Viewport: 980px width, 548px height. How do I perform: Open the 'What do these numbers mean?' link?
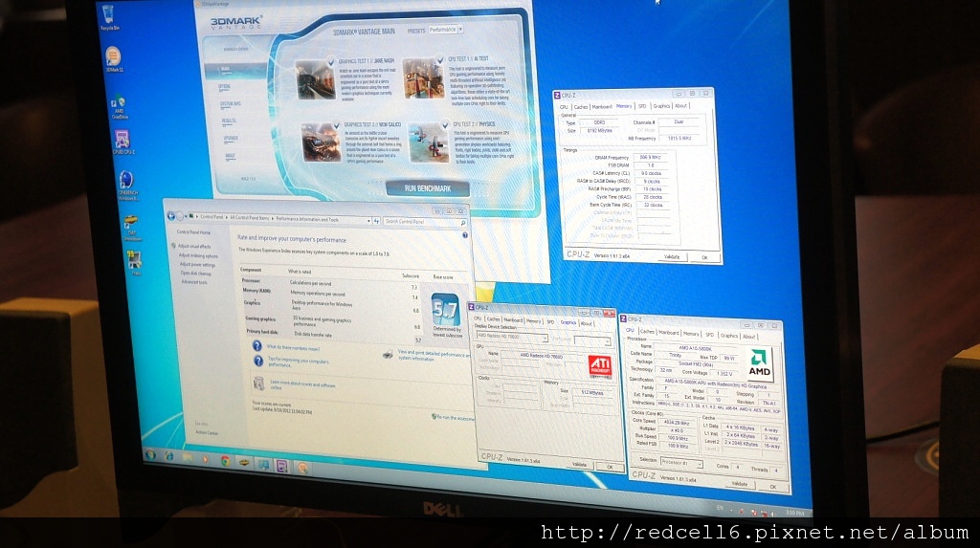[293, 347]
